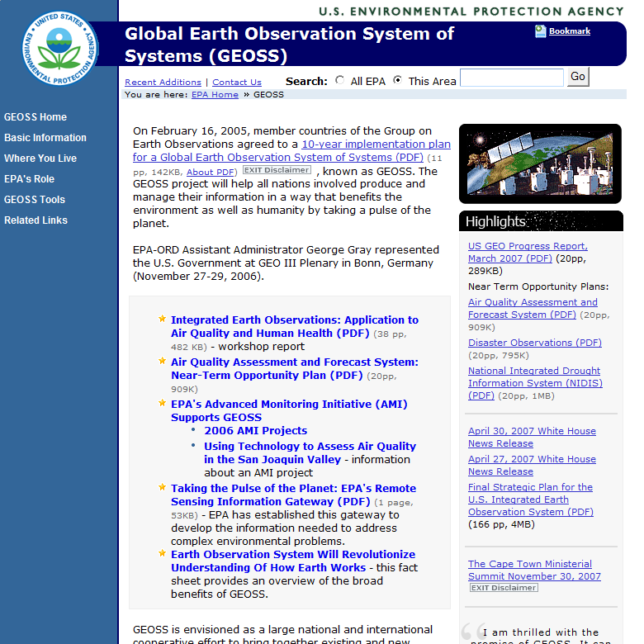Open Using Technology to Assess Air Quality link
This screenshot has width=644, height=644.
310,452
